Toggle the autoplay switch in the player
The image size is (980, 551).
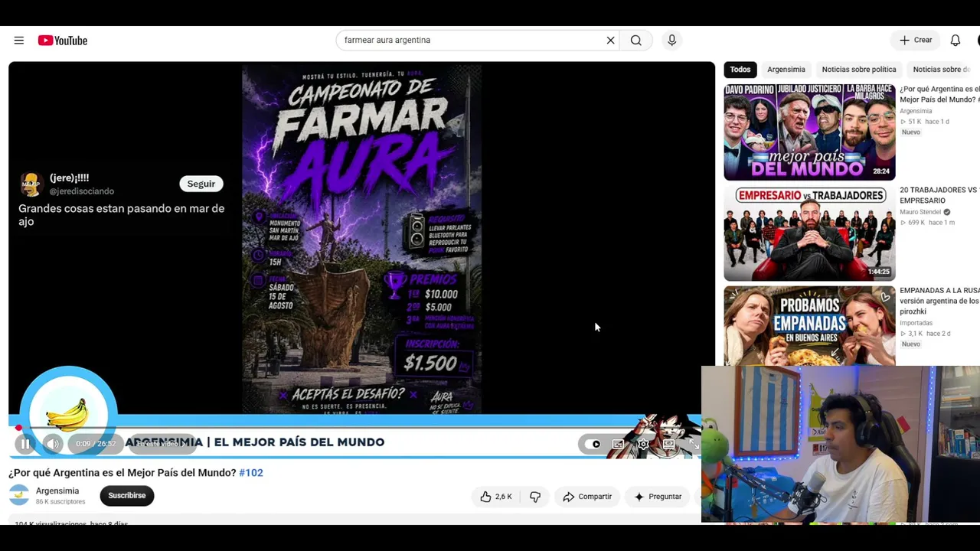[x=593, y=444]
